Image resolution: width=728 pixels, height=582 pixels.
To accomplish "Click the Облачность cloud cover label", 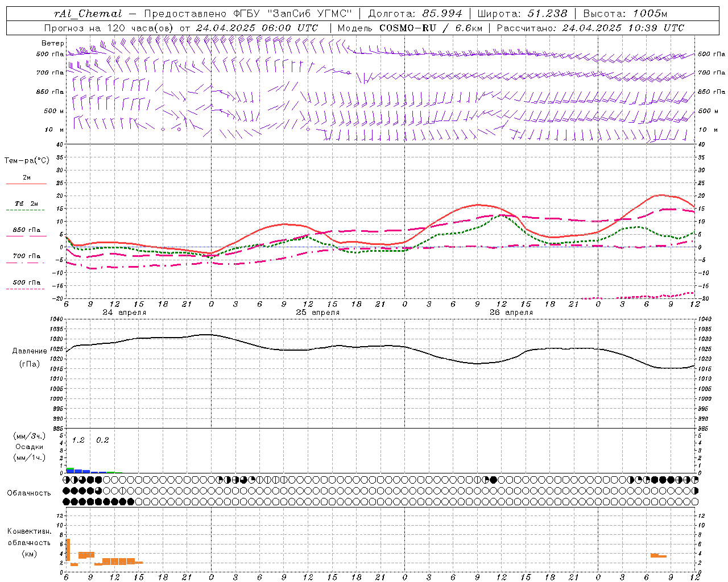I will pyautogui.click(x=29, y=493).
